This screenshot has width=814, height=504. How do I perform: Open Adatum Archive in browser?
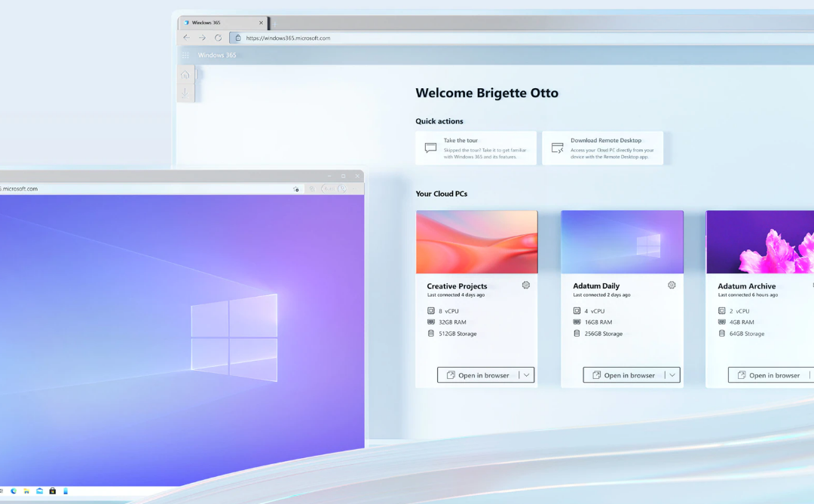(x=769, y=374)
